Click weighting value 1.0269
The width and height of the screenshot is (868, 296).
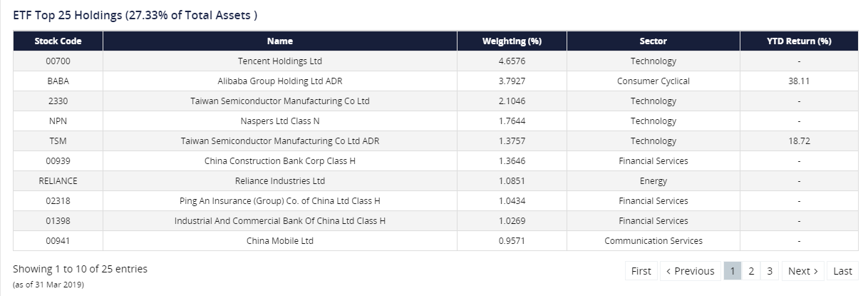coord(512,221)
